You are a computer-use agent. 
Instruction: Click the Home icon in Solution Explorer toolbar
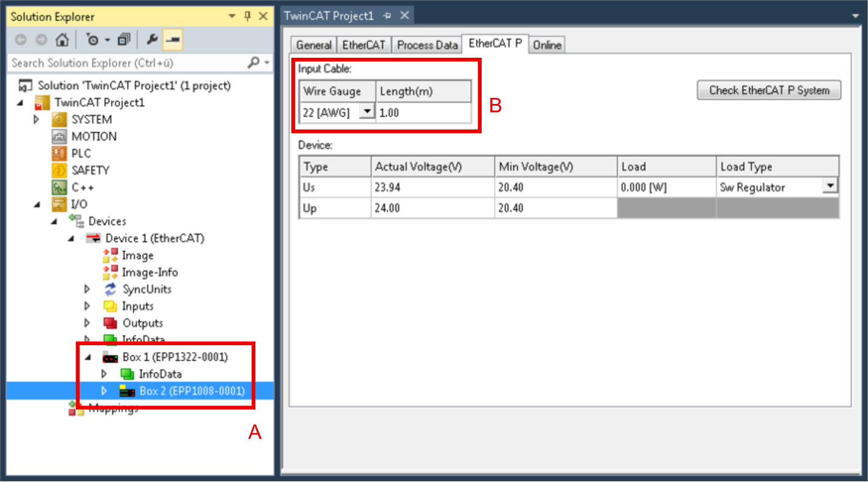pos(61,40)
